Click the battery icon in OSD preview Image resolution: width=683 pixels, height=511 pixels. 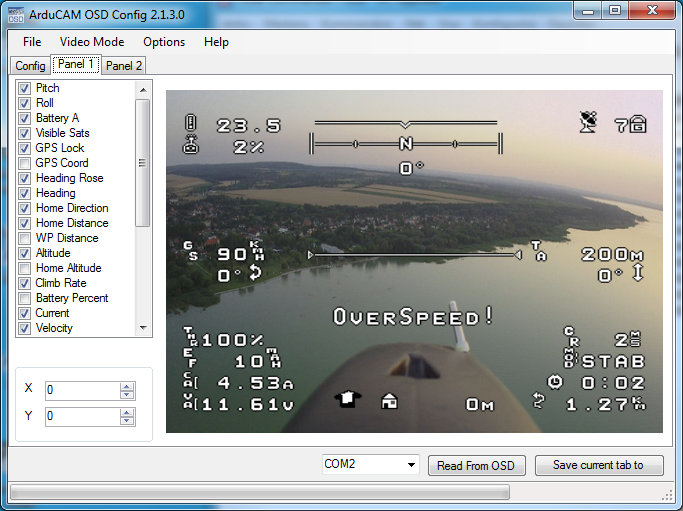[190, 124]
